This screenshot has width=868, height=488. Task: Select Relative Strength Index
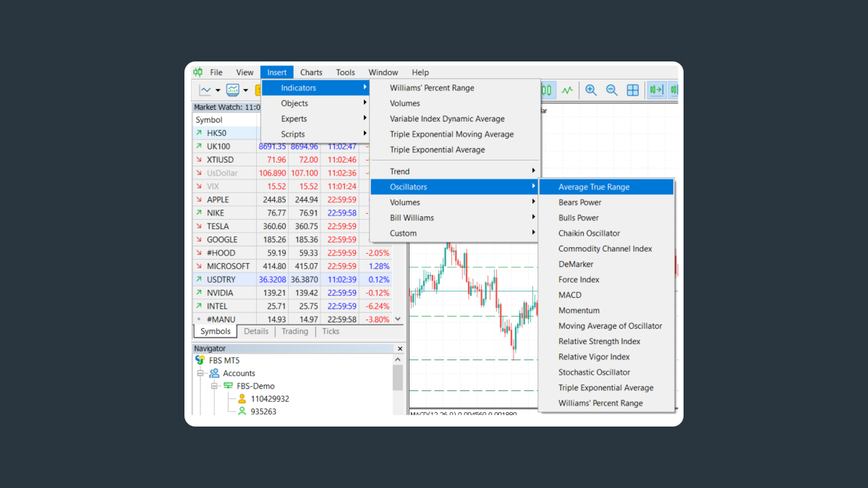click(x=606, y=341)
